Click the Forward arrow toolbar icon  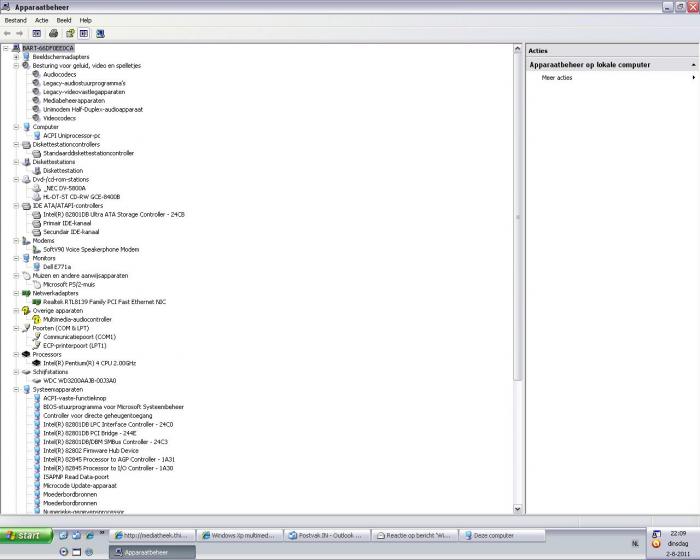click(x=19, y=33)
